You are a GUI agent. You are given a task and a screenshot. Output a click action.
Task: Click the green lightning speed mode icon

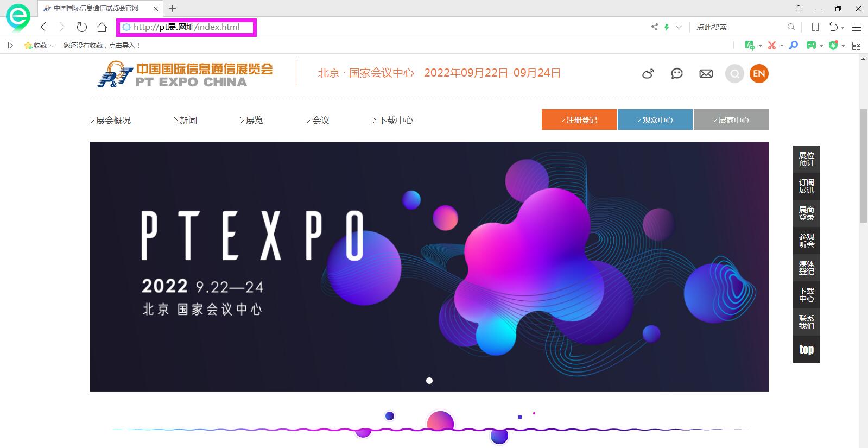(667, 27)
